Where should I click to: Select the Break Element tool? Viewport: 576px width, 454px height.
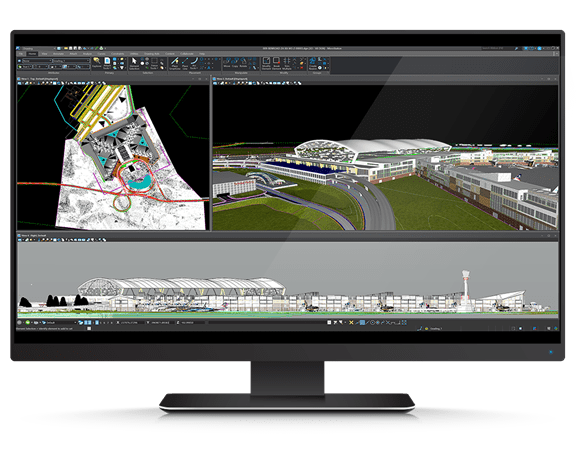(277, 63)
